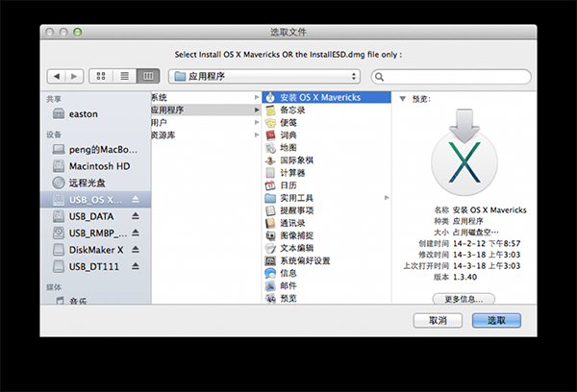Select 预览 app in list
The width and height of the screenshot is (577, 392).
[326, 298]
